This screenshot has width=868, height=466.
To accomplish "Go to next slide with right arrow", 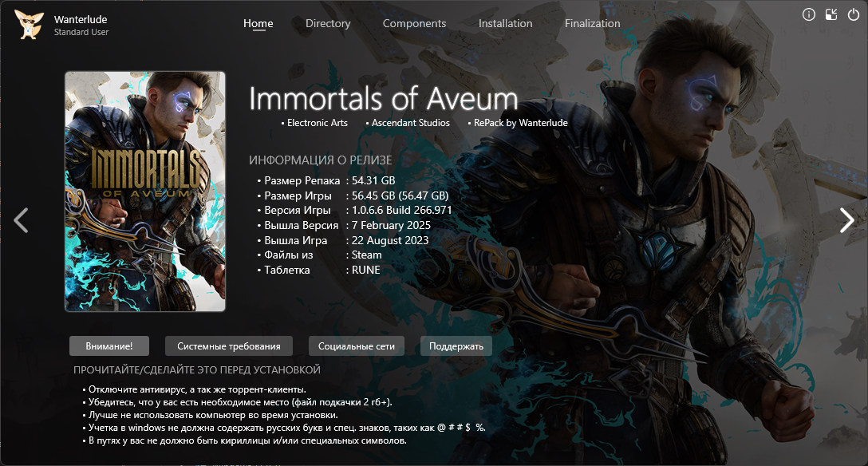I will click(846, 220).
